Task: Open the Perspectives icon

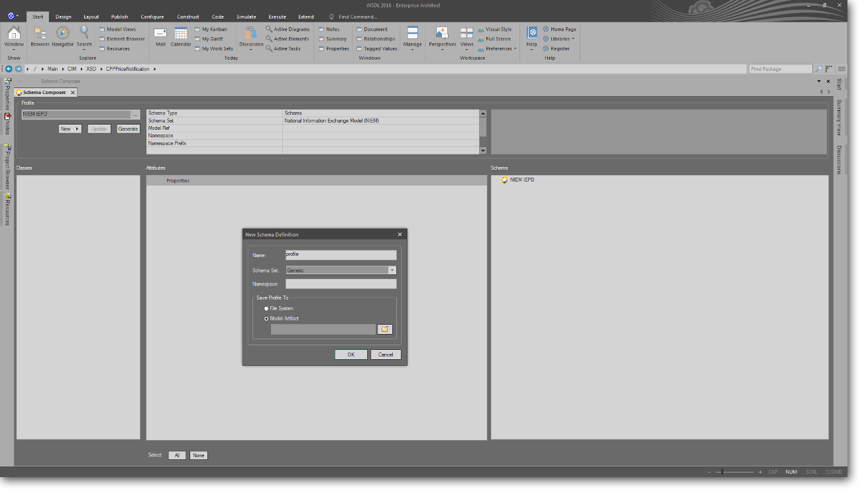Action: coord(442,34)
